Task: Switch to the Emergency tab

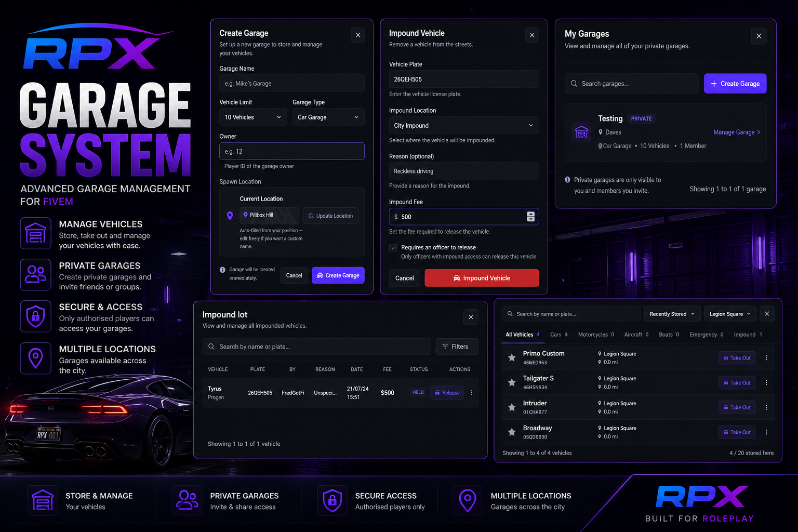Action: point(707,335)
